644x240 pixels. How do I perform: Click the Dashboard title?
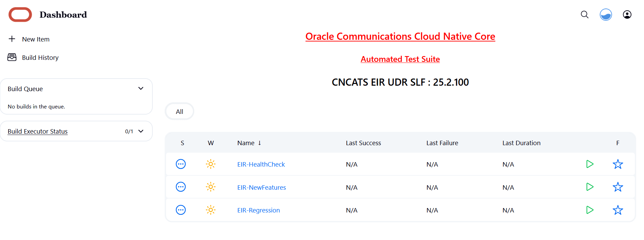point(63,15)
